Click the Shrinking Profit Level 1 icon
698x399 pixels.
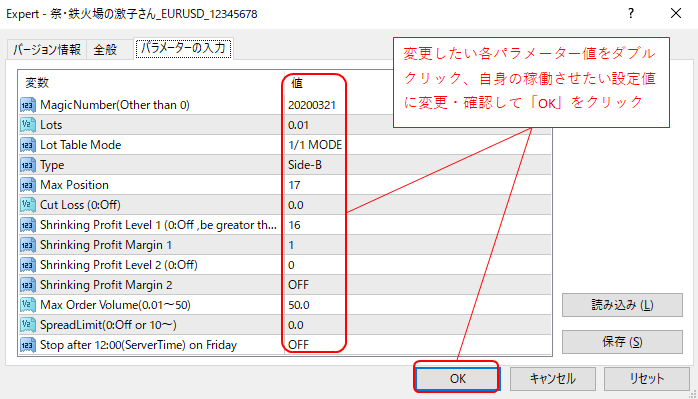coord(28,225)
